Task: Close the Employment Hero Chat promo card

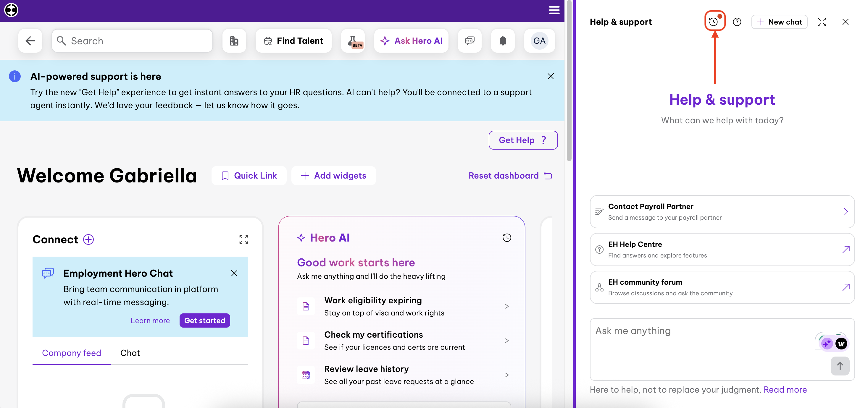Action: [234, 273]
